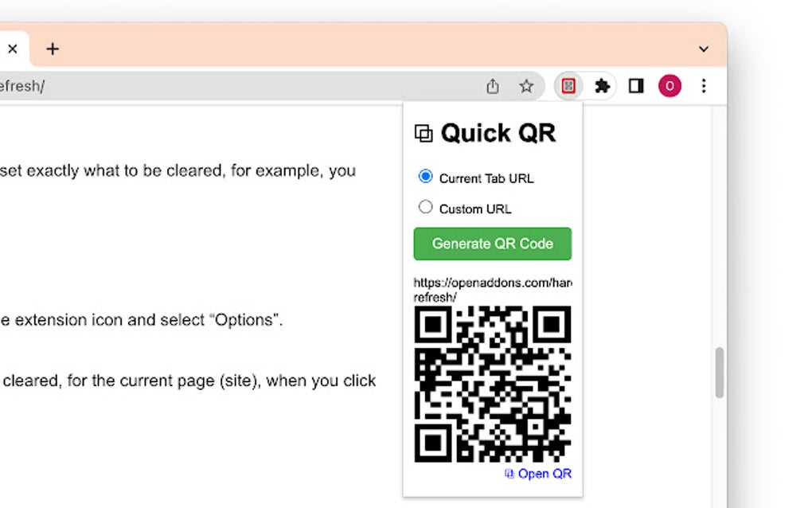Image resolution: width=812 pixels, height=508 pixels.
Task: Select the Current Tab URL option
Action: point(426,177)
